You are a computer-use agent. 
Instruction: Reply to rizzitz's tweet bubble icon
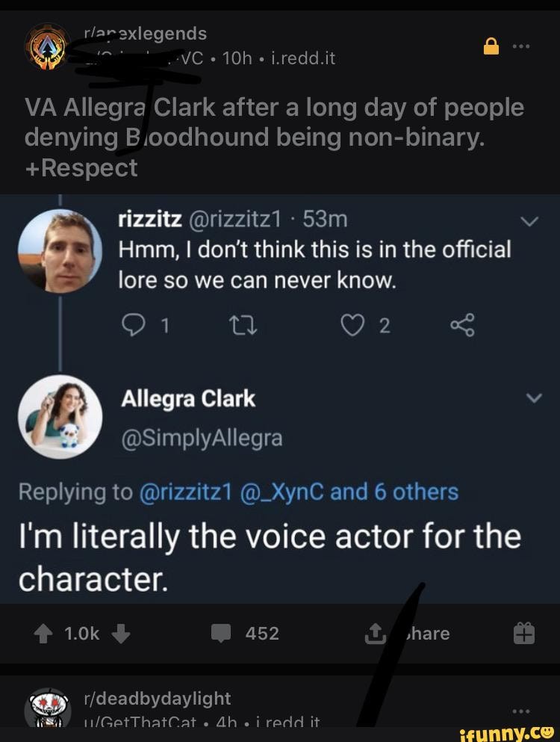(131, 325)
